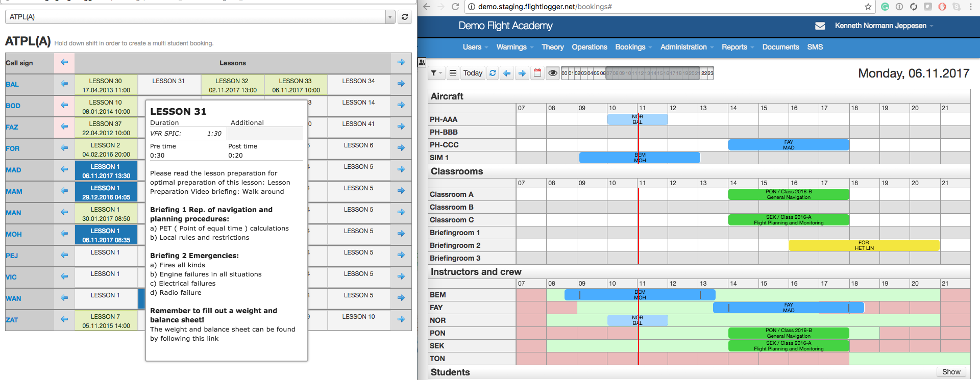This screenshot has width=980, height=380.
Task: Open the ATPL(A) program combo box
Action: tap(200, 17)
